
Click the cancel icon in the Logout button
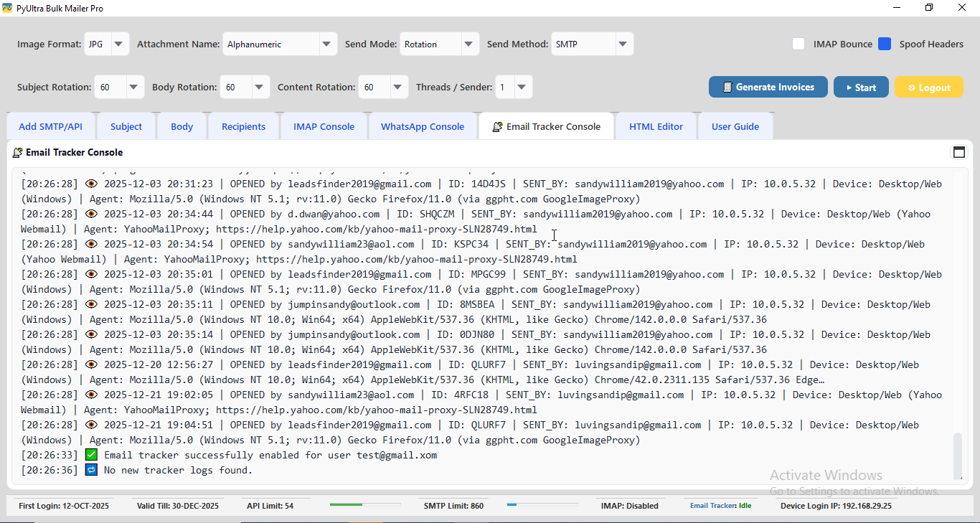(912, 87)
